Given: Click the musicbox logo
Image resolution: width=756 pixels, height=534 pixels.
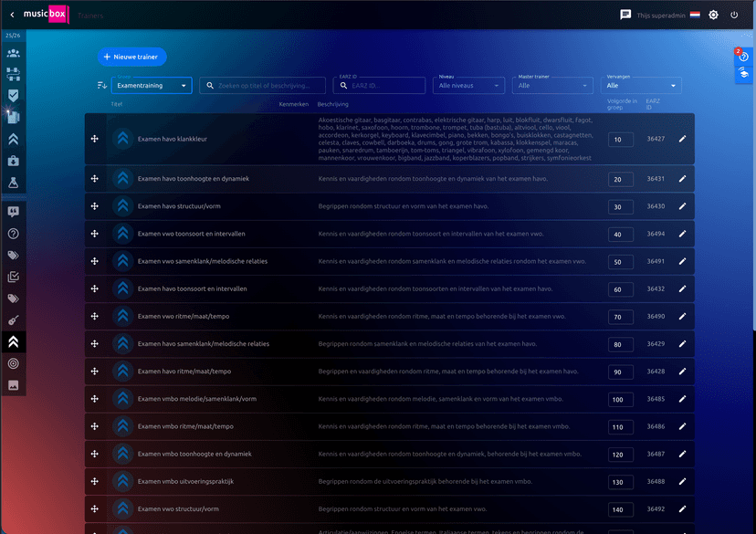Looking at the screenshot, I should click(46, 14).
